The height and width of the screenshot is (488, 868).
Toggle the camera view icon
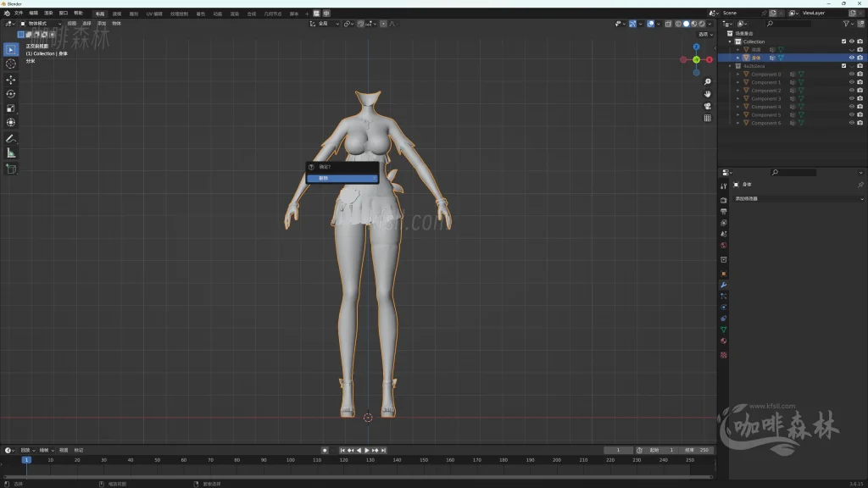pyautogui.click(x=708, y=106)
